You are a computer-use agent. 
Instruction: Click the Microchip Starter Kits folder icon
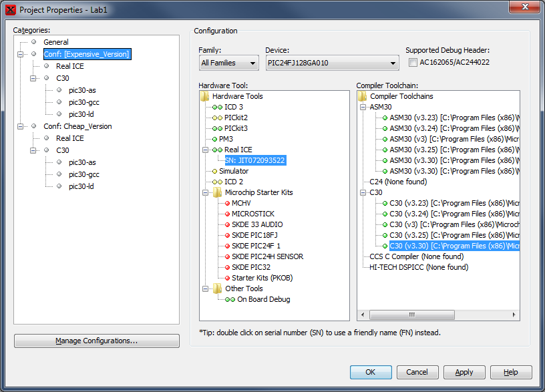pyautogui.click(x=218, y=192)
